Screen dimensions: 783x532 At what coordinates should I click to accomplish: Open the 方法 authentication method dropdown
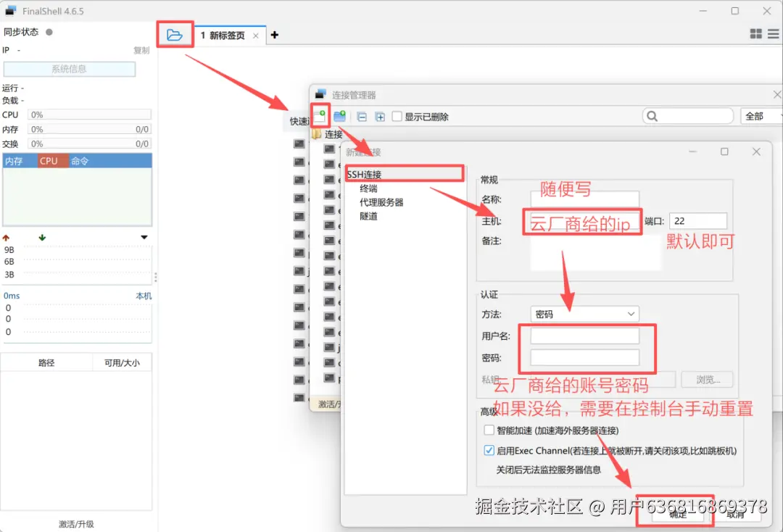coord(584,314)
